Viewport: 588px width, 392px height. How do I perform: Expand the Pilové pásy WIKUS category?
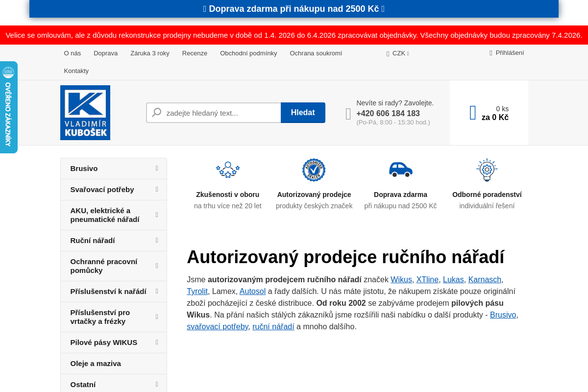tap(157, 342)
